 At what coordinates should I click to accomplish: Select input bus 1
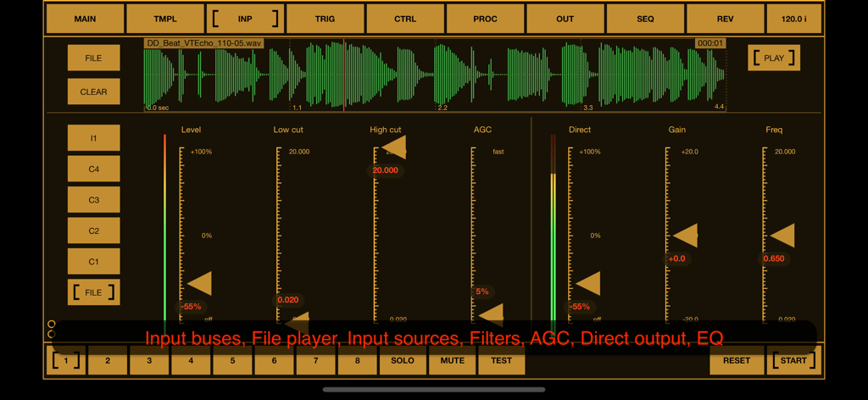pyautogui.click(x=66, y=361)
